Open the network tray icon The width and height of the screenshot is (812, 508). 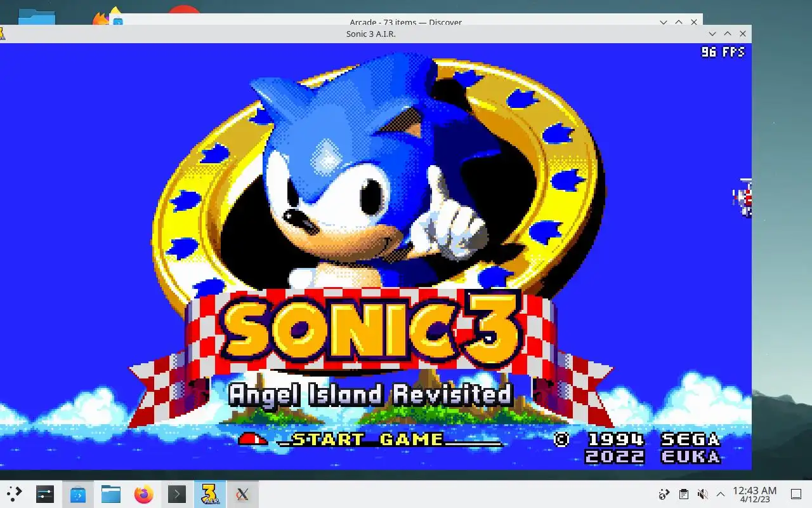[x=664, y=494]
